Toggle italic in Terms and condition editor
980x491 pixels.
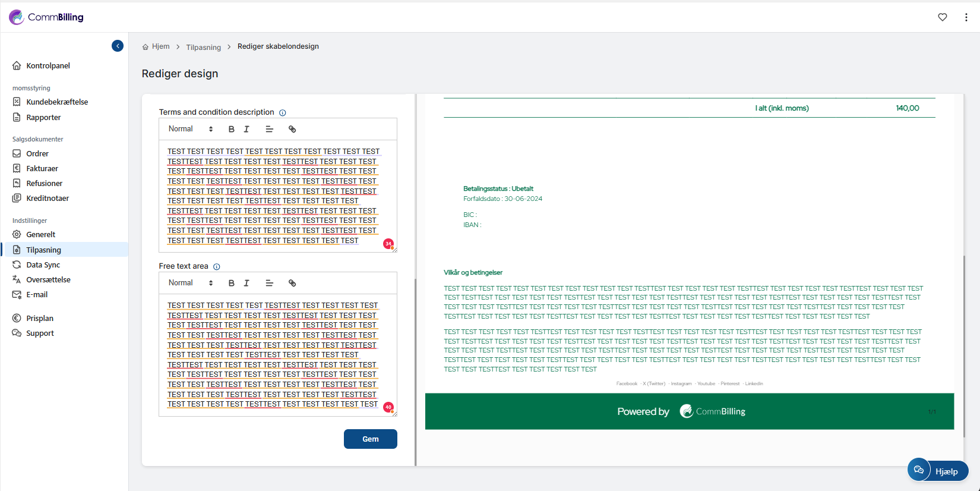point(246,129)
